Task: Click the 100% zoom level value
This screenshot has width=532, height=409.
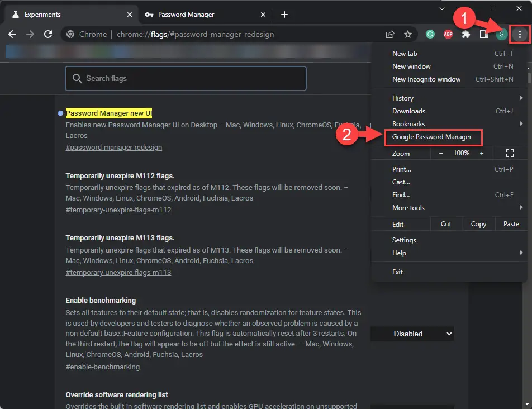Action: pos(462,153)
